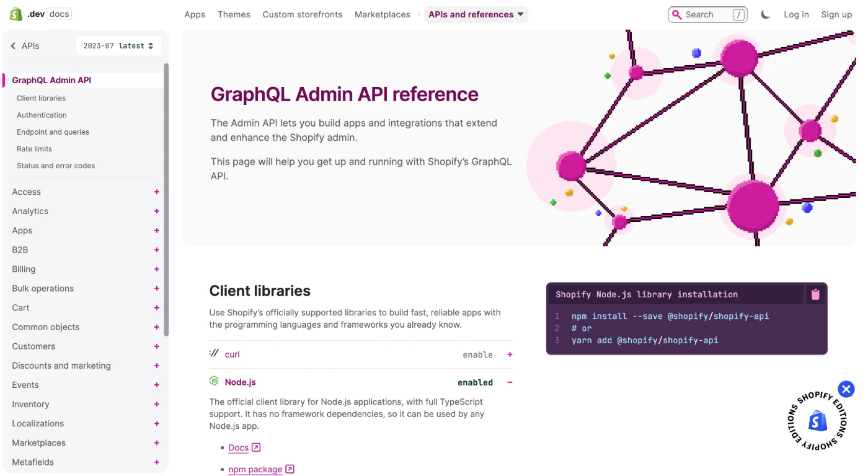Click the sidebar vertical scrollbar
This screenshot has height=476, width=868.
click(x=166, y=199)
